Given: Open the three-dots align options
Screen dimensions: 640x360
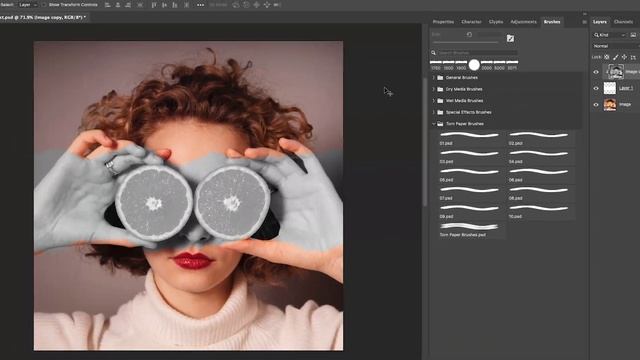Looking at the screenshot, I should pyautogui.click(x=200, y=5).
